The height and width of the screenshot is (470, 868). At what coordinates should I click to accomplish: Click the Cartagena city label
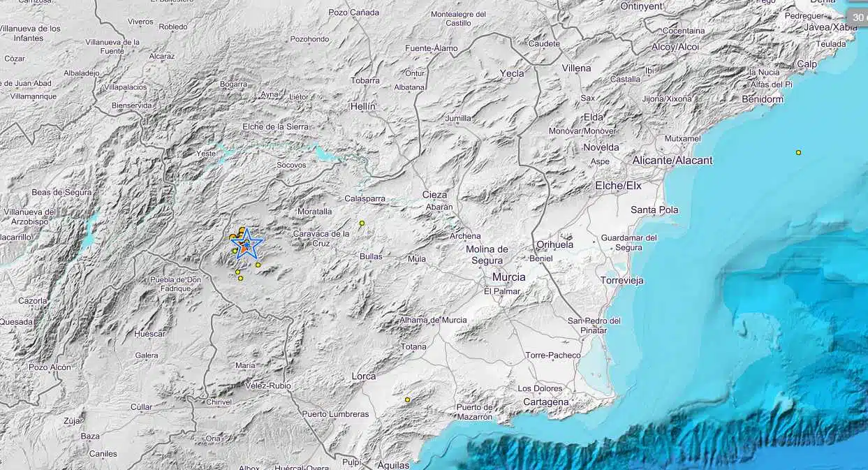coord(547,402)
